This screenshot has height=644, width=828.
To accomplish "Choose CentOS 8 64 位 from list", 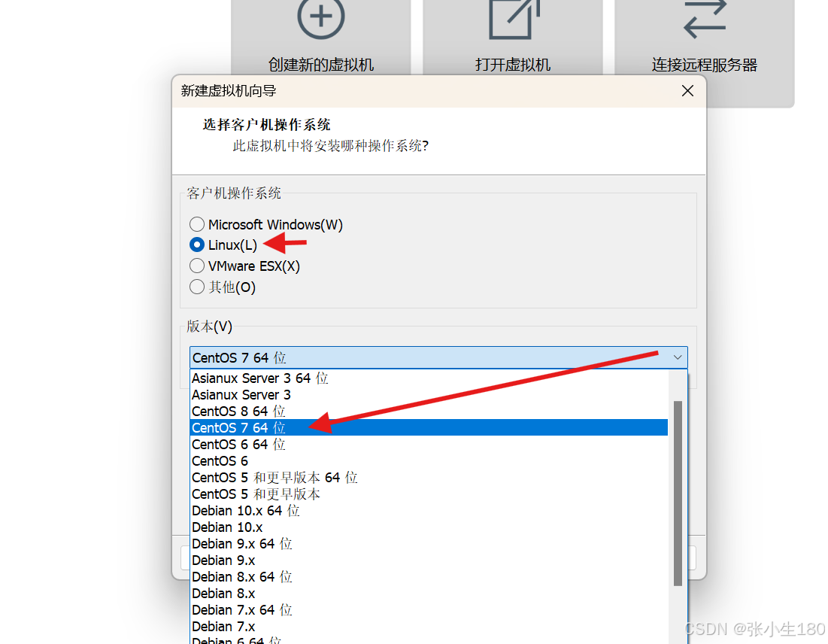I will pos(429,411).
